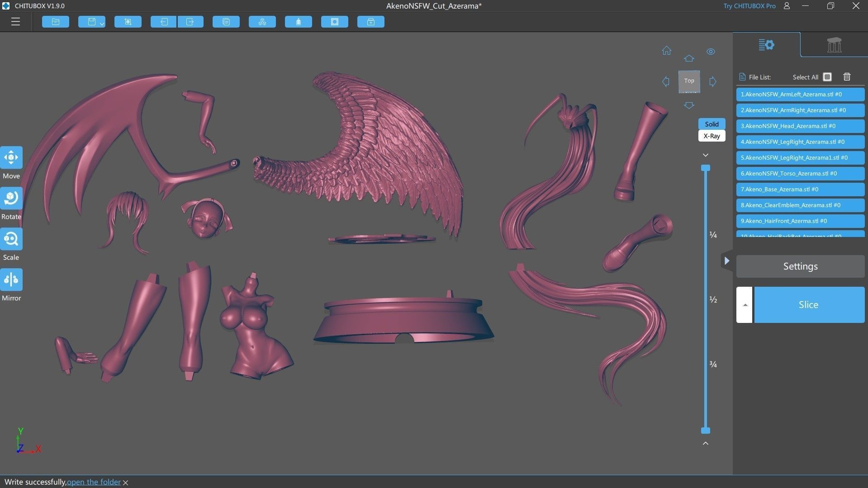Viewport: 868px width, 488px height.
Task: Select AkenoNSFW_ArmRight_Azerama.stl in file list
Action: 800,110
